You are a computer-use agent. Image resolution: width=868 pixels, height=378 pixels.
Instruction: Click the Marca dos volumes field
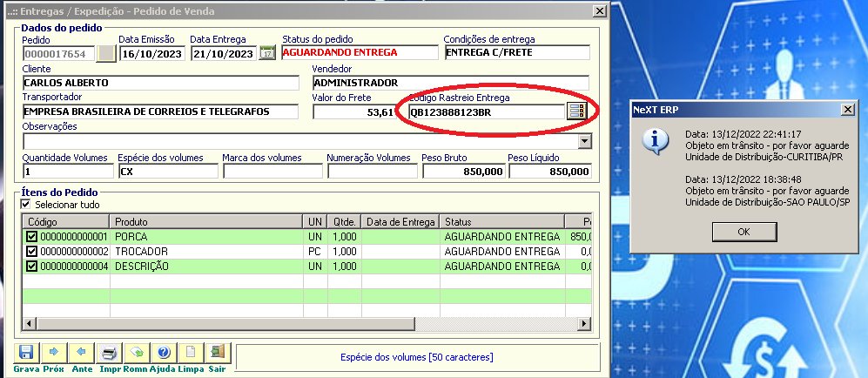coord(273,172)
